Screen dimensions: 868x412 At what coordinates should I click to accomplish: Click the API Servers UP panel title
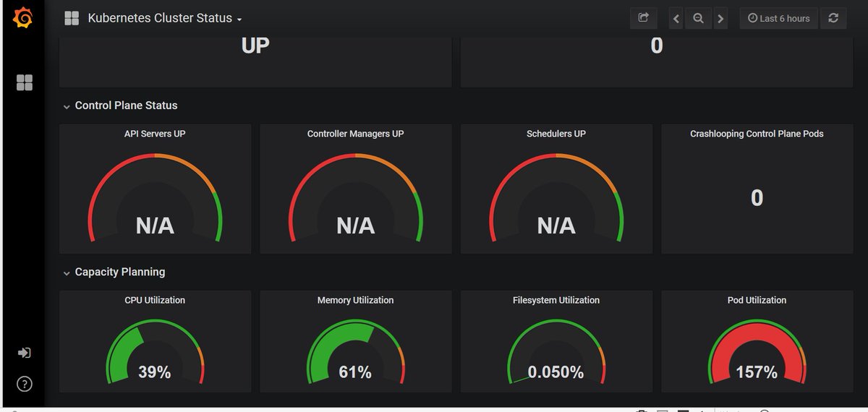tap(155, 134)
